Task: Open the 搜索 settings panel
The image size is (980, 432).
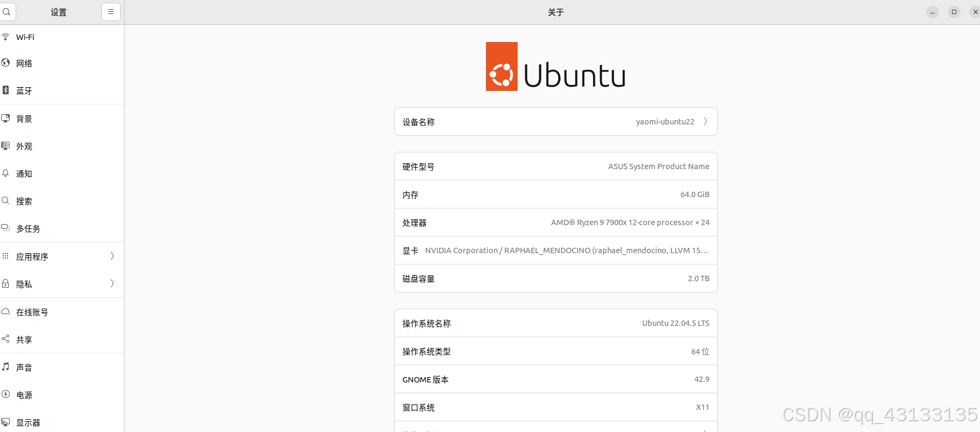Action: pos(62,201)
